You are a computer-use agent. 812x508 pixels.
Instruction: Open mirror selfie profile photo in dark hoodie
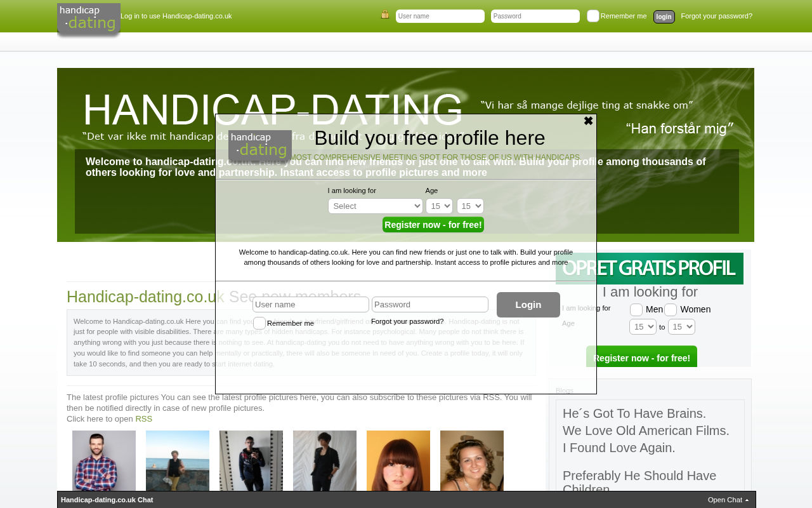point(251,461)
